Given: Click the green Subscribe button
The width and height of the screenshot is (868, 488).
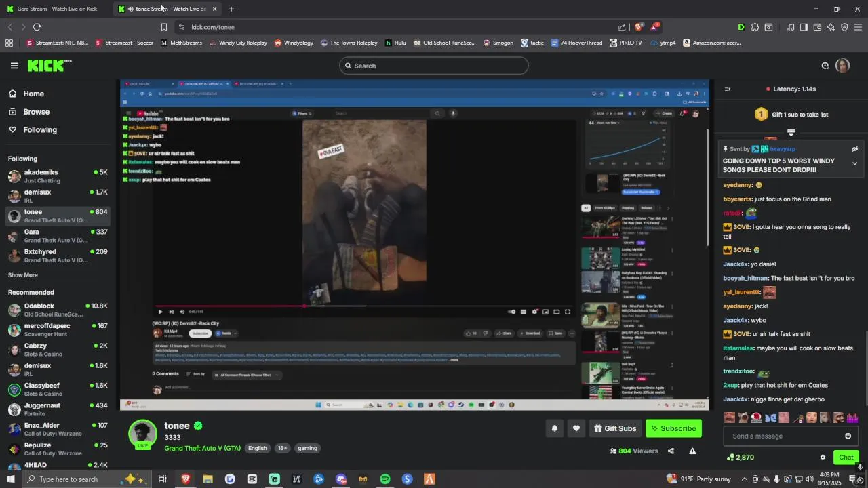Looking at the screenshot, I should click(673, 428).
